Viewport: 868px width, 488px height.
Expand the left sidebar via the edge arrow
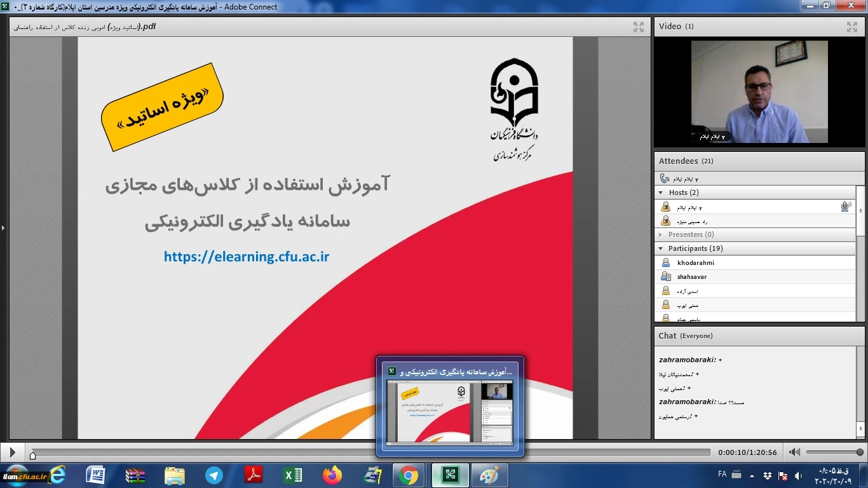(3, 227)
